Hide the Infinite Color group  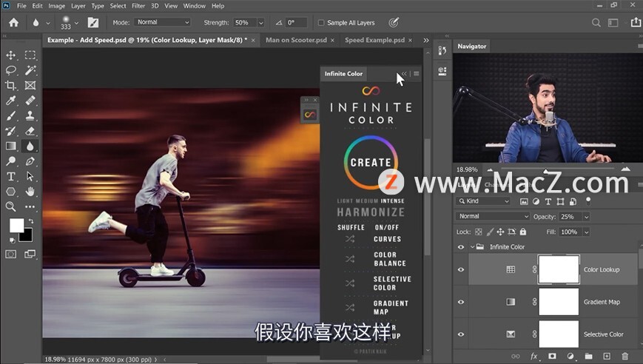461,247
